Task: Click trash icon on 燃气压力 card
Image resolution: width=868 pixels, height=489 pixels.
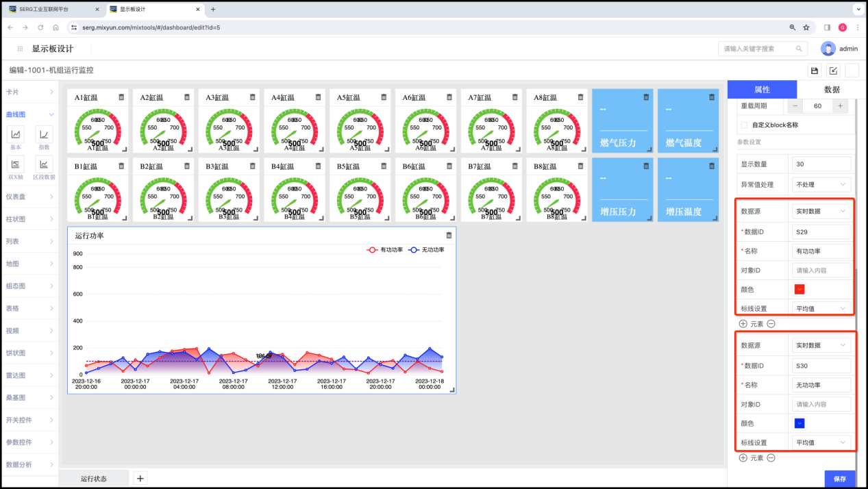Action: pyautogui.click(x=645, y=97)
